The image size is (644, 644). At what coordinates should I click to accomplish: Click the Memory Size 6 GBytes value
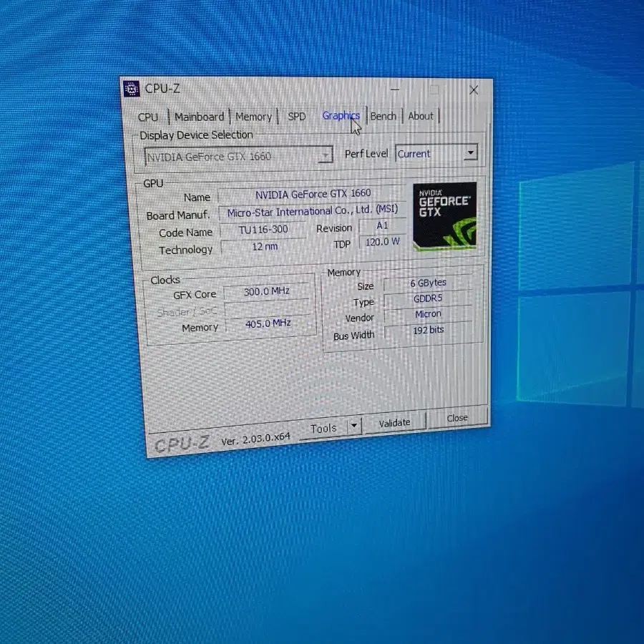pos(428,283)
